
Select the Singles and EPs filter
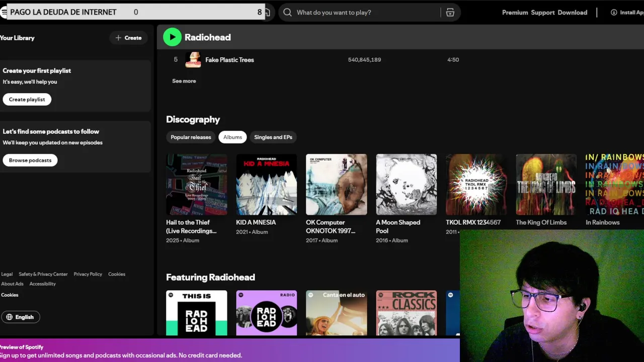point(273,137)
